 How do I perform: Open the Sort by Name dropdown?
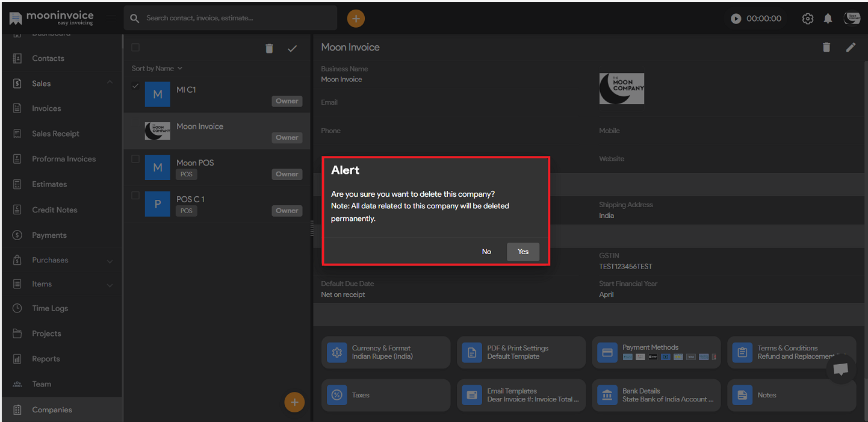pos(157,69)
